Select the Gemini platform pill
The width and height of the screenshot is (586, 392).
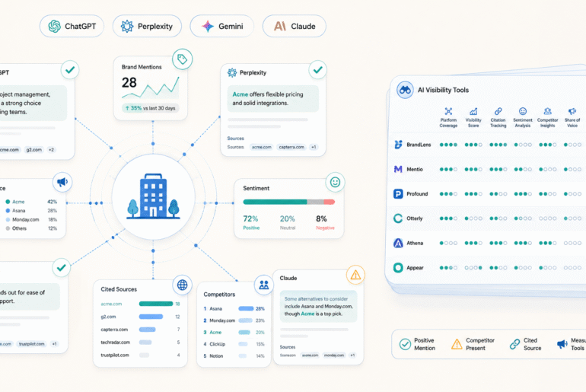222,26
